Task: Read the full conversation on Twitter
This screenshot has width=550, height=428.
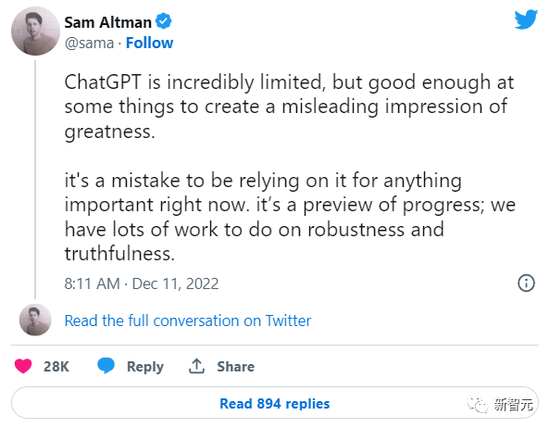Action: coord(188,321)
